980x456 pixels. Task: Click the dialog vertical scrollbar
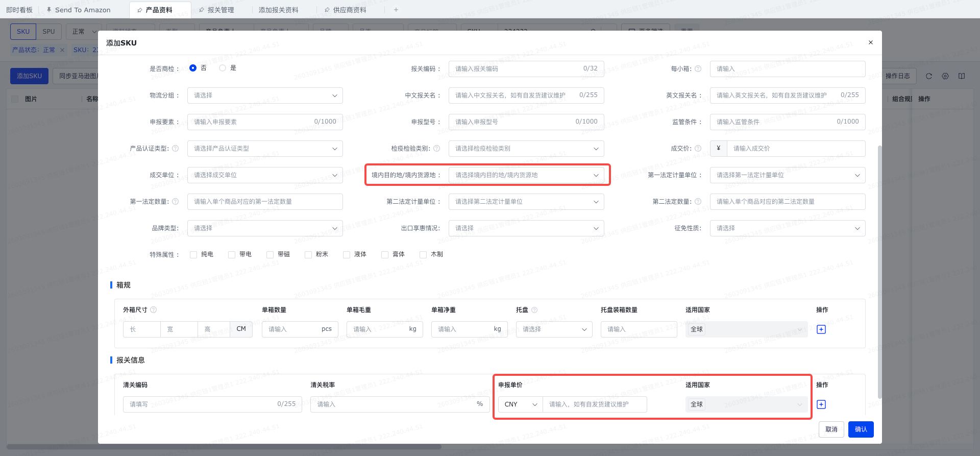click(879, 272)
